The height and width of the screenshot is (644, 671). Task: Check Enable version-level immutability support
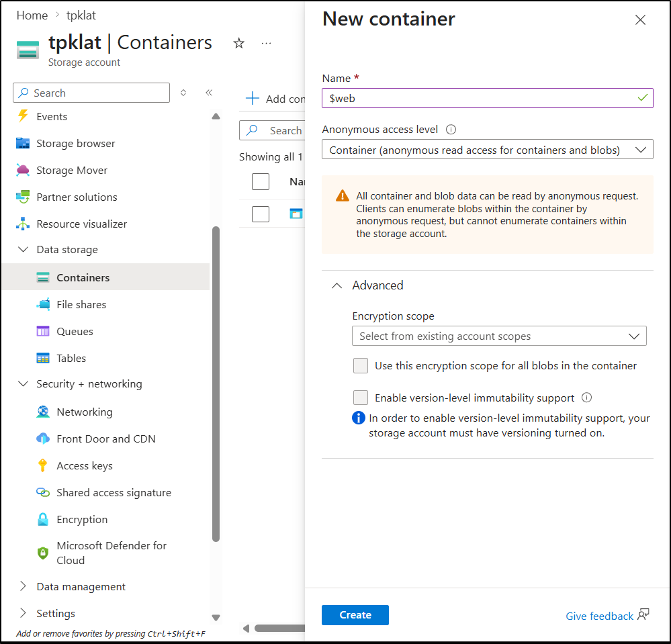point(361,398)
